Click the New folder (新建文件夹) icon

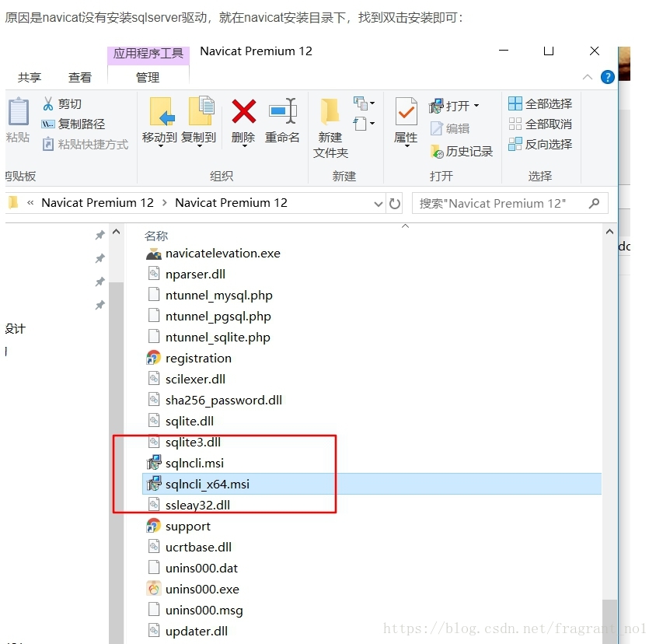tap(330, 111)
